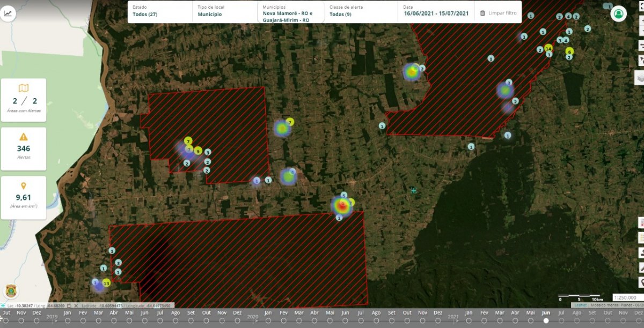Click the yellow 13-alert cluster marker
Screen dimensions: 644x328
pos(106,283)
